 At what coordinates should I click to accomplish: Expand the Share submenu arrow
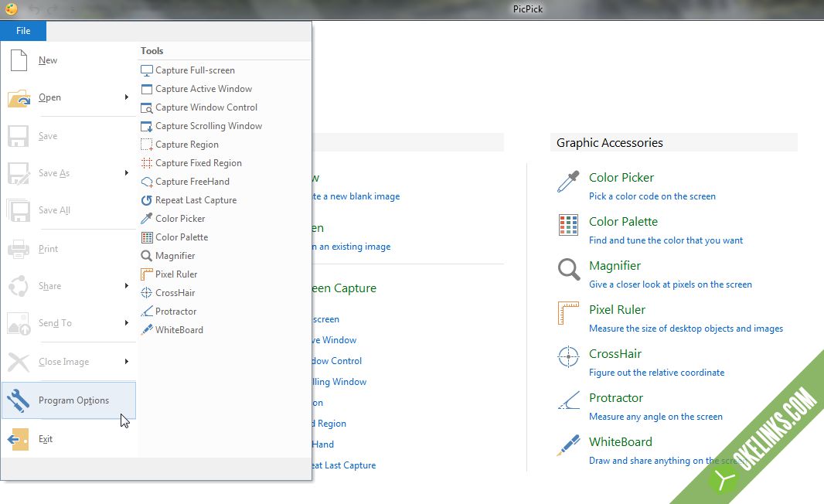coord(127,286)
